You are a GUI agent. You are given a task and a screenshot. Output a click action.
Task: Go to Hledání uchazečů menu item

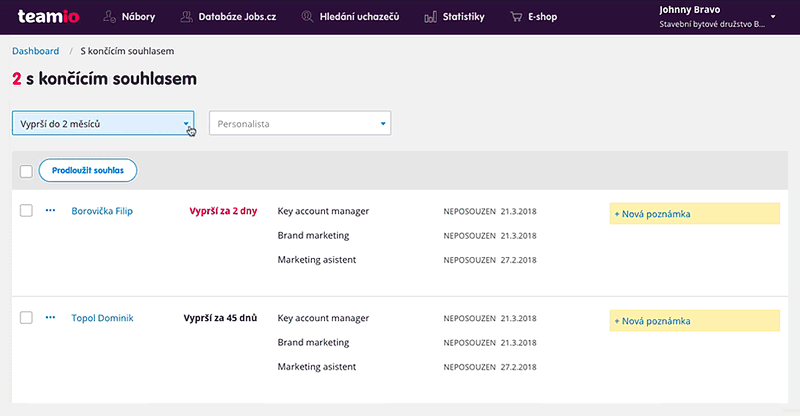359,17
